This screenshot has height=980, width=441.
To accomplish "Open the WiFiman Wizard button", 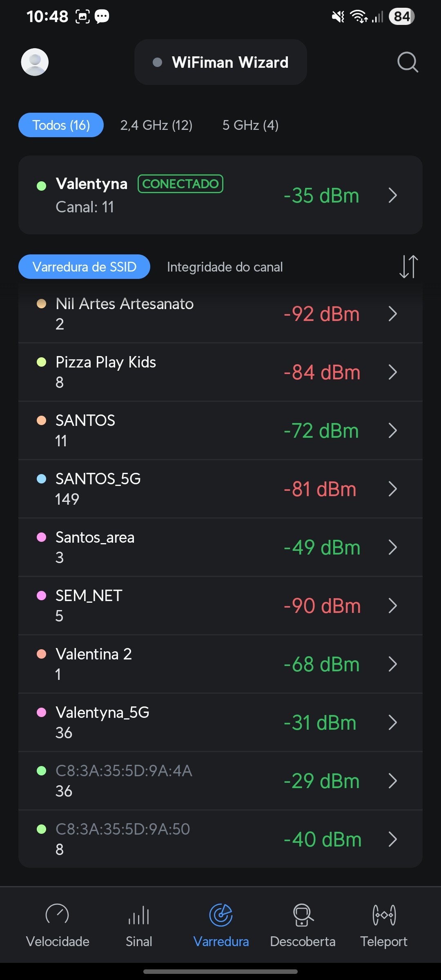I will [220, 62].
